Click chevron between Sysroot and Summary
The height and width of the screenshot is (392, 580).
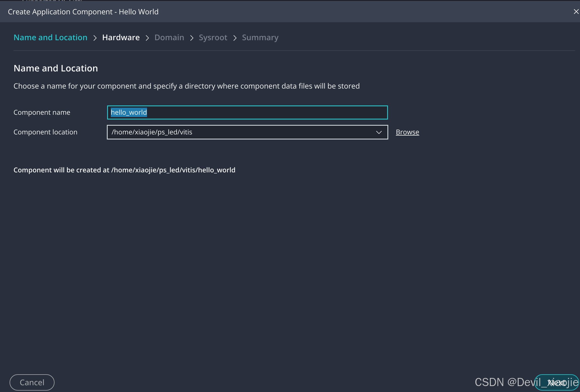coord(235,38)
